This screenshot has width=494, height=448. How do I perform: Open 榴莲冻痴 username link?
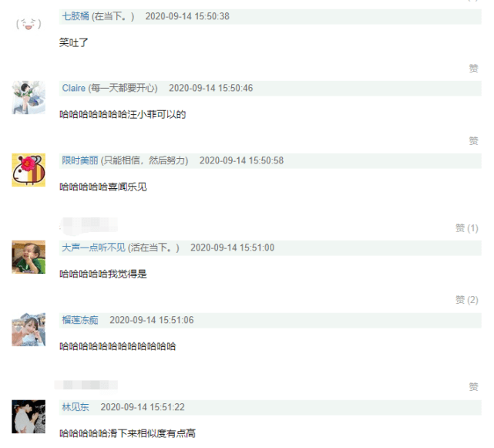tap(80, 320)
